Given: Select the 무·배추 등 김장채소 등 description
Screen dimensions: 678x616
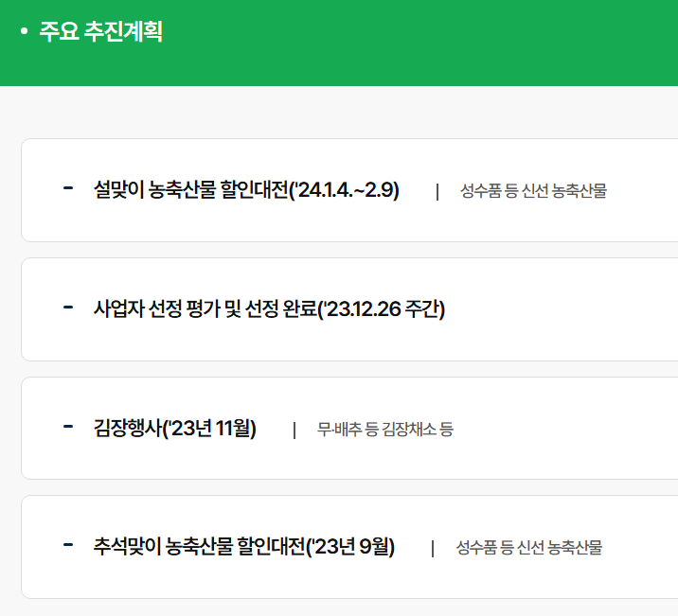Looking at the screenshot, I should pos(385,430).
